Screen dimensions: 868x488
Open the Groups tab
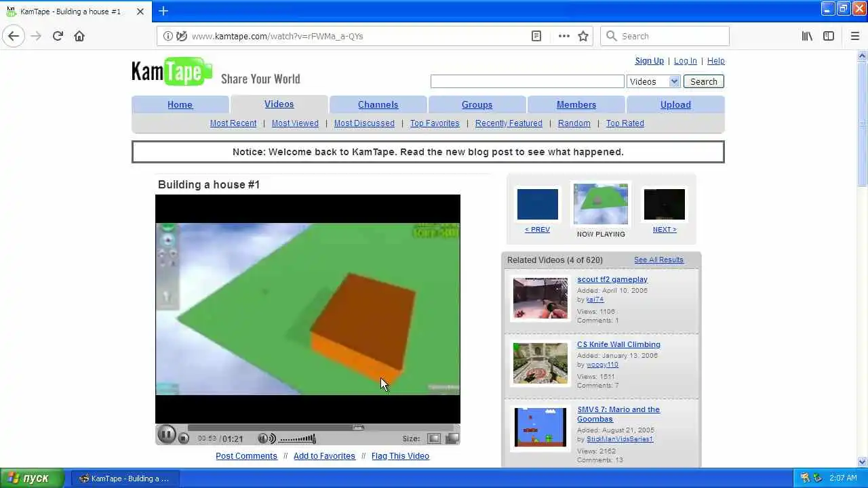(477, 104)
